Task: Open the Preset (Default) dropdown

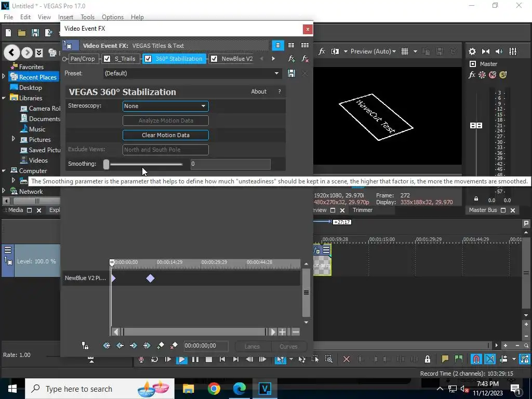Action: (192, 73)
